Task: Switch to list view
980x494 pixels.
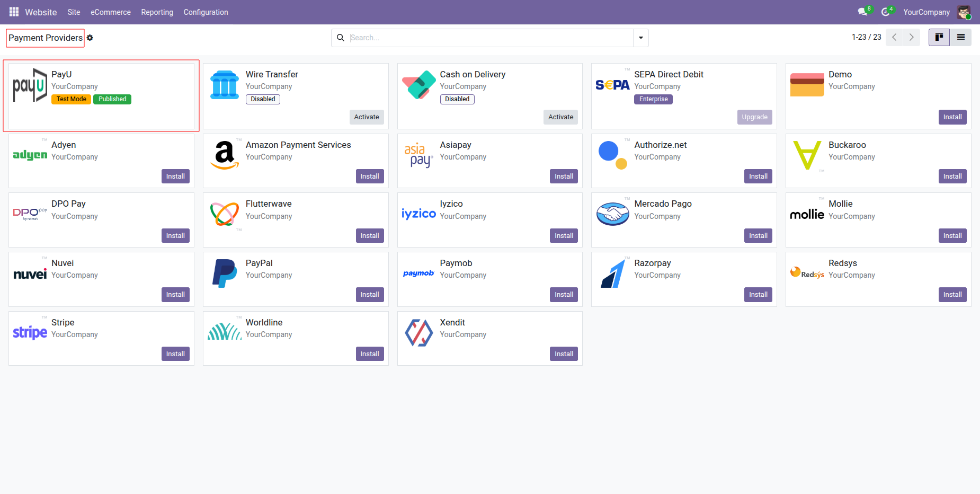Action: tap(961, 38)
